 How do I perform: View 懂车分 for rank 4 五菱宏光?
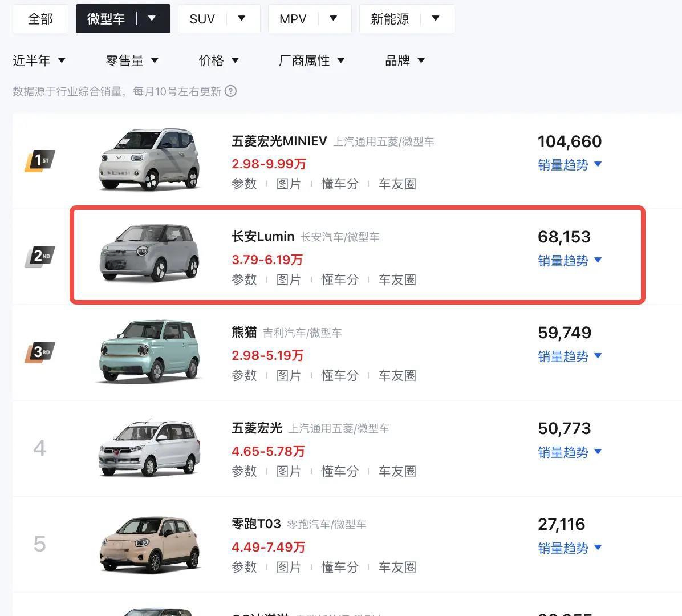click(340, 471)
